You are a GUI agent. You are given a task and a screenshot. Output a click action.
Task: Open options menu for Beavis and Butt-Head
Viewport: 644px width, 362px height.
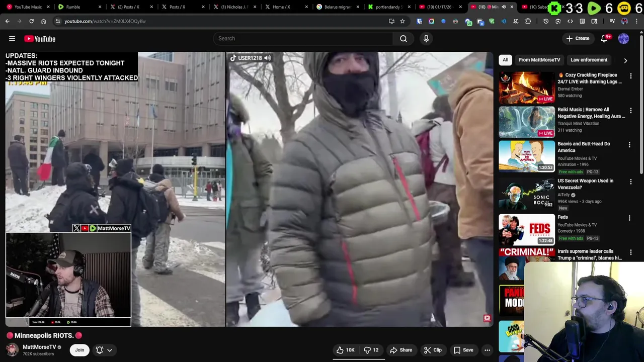[629, 145]
